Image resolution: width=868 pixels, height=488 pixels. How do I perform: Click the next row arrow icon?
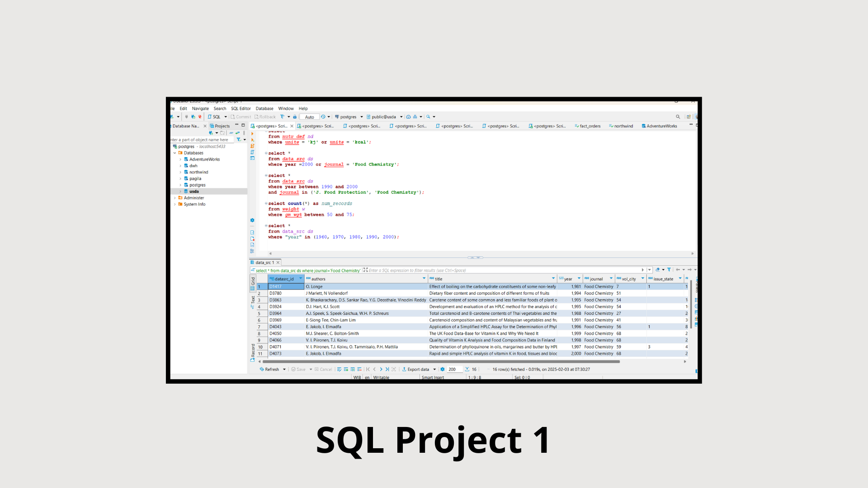[x=381, y=369]
